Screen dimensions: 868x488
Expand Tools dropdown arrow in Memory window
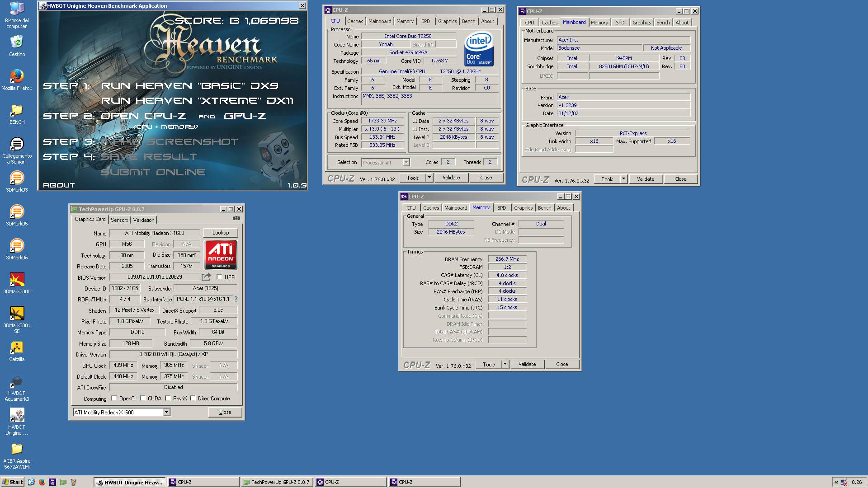pyautogui.click(x=505, y=364)
